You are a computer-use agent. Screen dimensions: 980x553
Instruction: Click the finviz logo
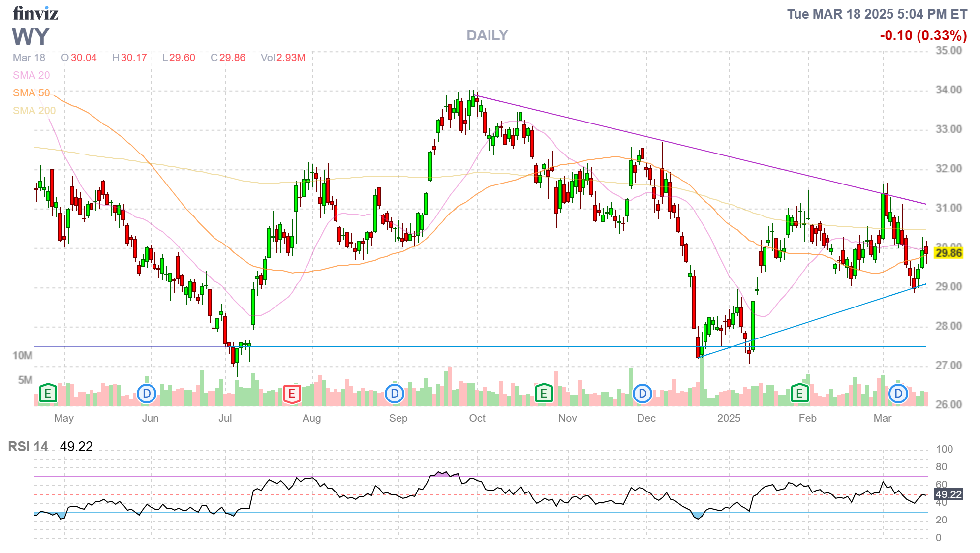[35, 13]
